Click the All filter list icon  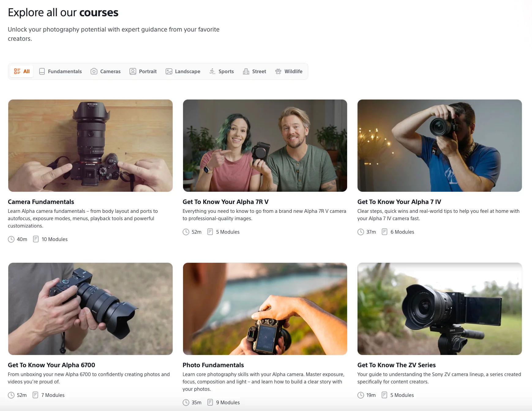click(x=17, y=71)
